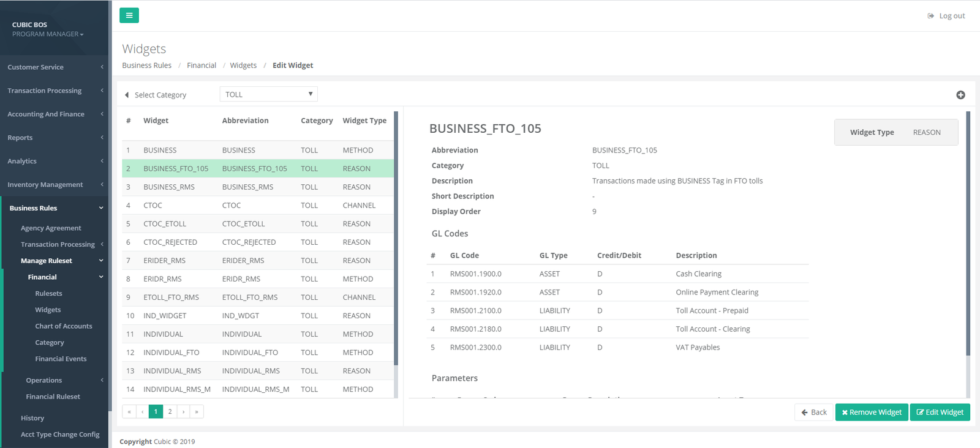
Task: Click the left caret beside Select Category
Action: click(127, 95)
